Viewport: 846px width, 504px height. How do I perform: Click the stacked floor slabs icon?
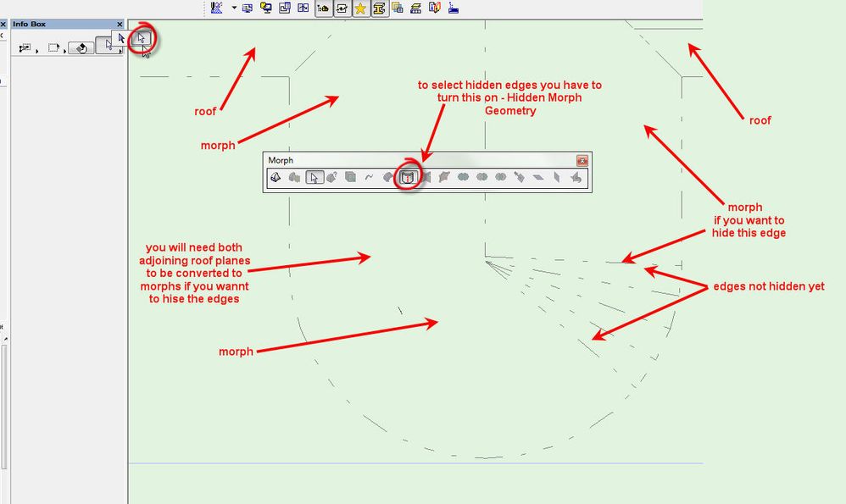(x=416, y=8)
